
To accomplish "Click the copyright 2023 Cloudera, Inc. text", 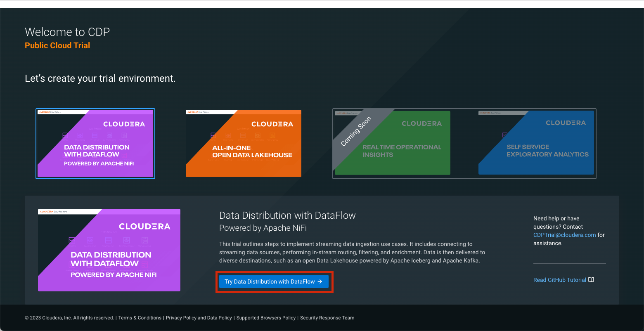I will [x=69, y=318].
